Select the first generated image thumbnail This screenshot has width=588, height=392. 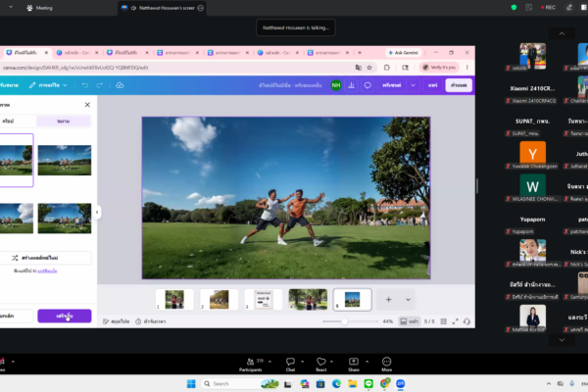(x=17, y=160)
